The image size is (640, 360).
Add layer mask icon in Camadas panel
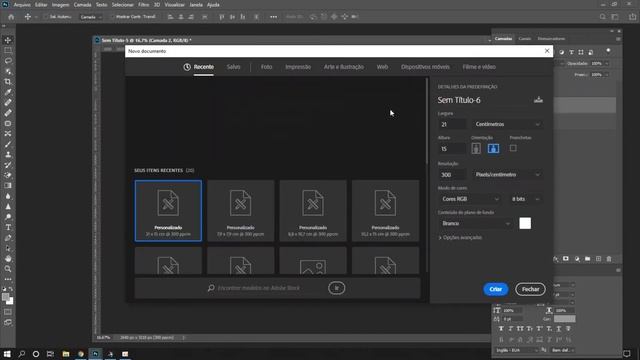click(566, 259)
